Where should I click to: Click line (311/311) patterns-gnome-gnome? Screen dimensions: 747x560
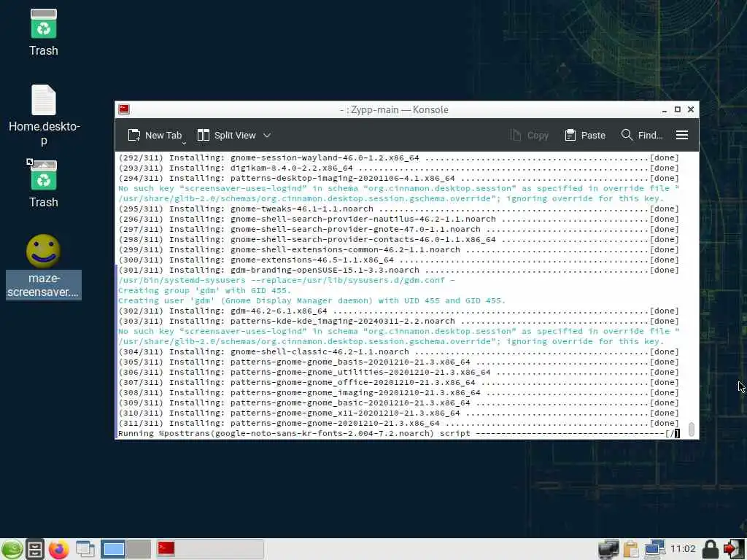[398, 424]
